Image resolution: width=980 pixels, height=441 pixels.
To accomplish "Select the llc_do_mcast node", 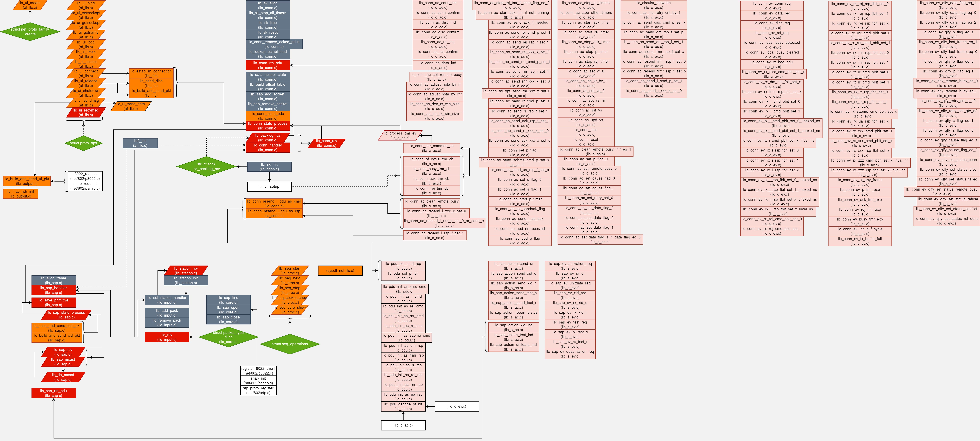I will [x=63, y=377].
